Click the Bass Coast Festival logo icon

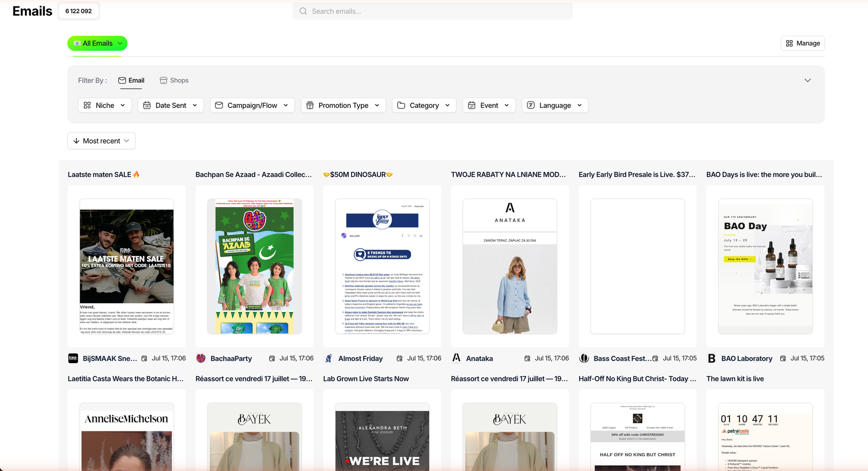(x=584, y=358)
